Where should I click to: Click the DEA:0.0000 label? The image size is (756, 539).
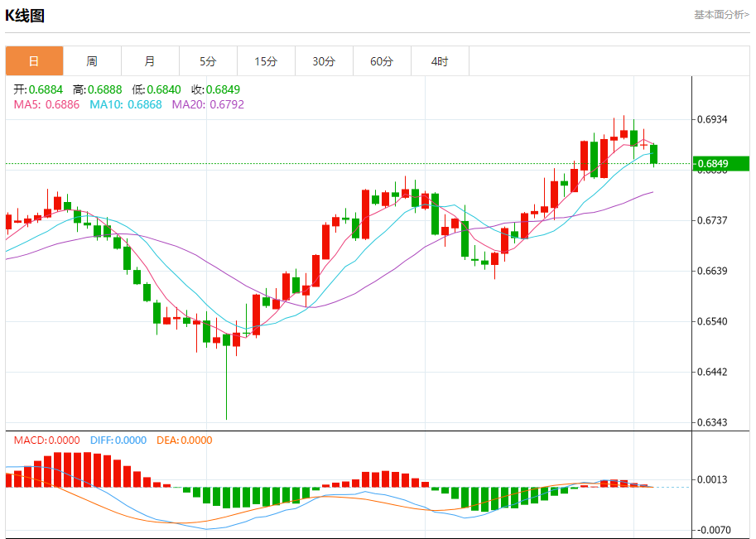(x=184, y=440)
